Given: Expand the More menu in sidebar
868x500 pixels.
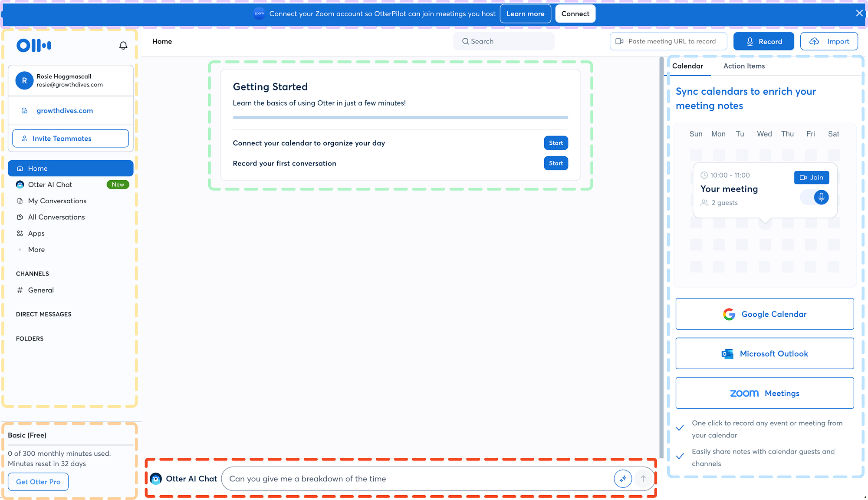Looking at the screenshot, I should (x=36, y=249).
